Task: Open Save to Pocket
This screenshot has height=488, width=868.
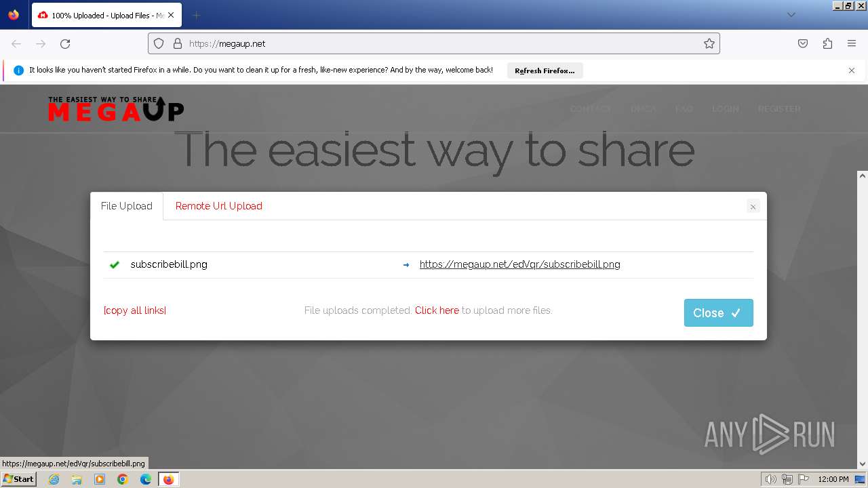Action: (x=803, y=43)
